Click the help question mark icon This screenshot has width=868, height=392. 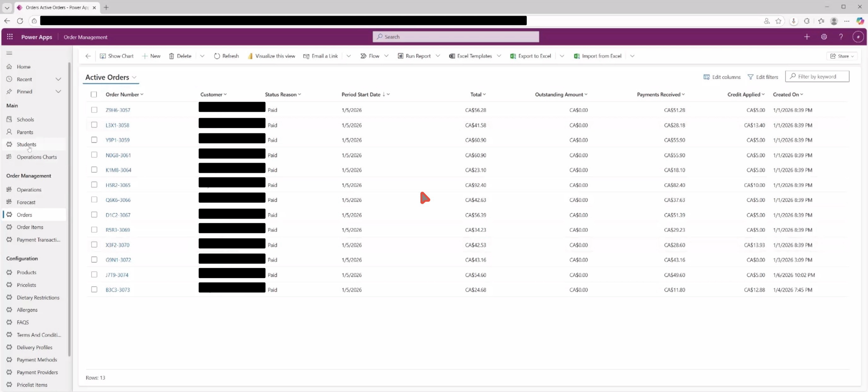[841, 37]
